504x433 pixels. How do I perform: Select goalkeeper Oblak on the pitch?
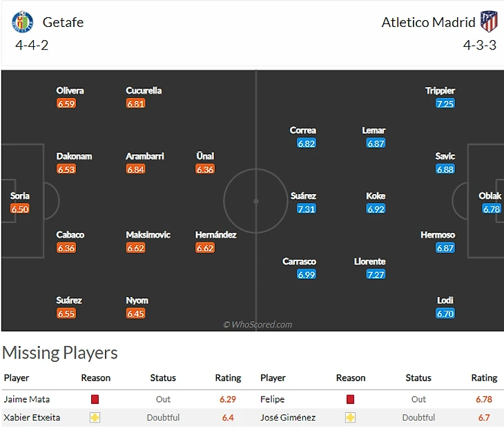[x=490, y=196]
